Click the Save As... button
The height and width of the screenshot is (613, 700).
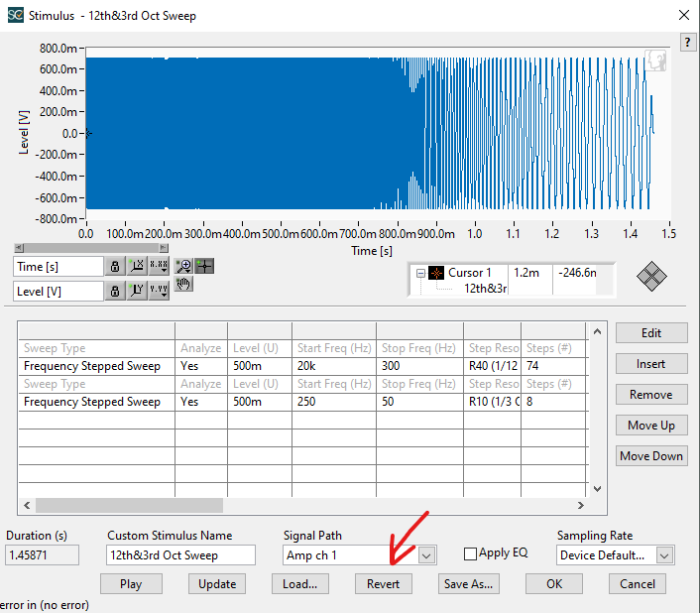pos(467,584)
